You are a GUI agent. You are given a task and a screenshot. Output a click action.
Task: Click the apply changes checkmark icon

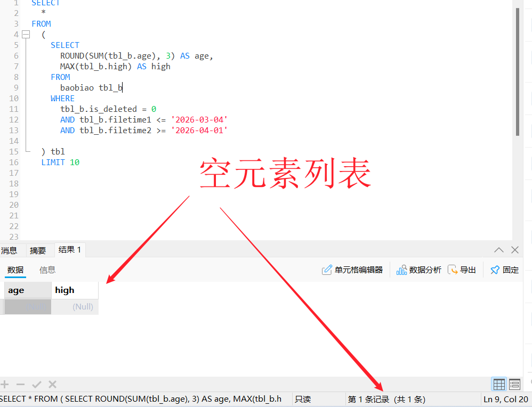click(36, 384)
